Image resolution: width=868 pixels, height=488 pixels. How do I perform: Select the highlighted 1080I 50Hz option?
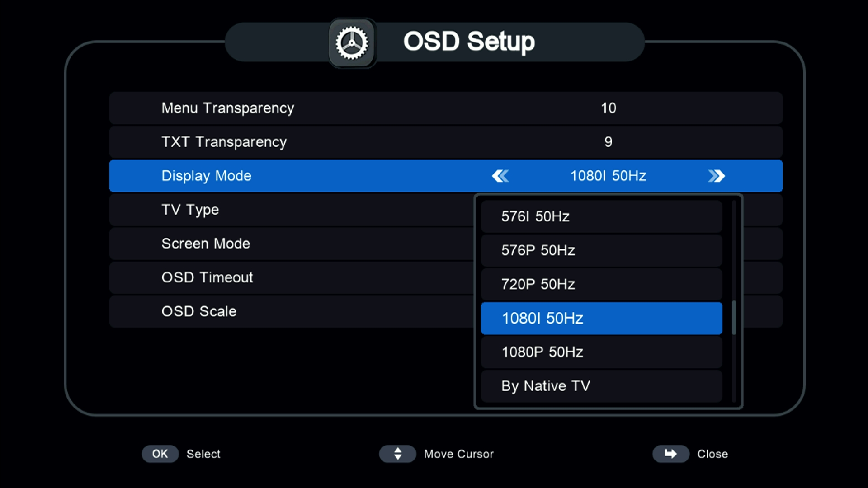tap(601, 318)
